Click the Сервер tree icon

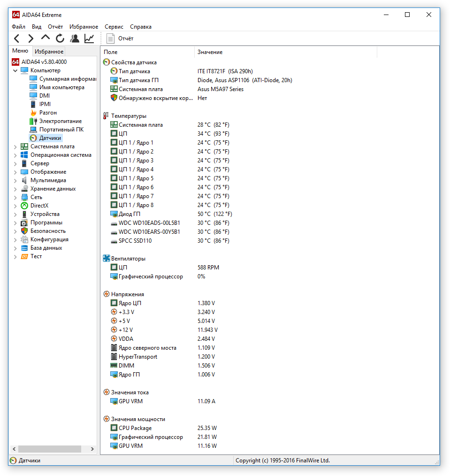coord(24,163)
